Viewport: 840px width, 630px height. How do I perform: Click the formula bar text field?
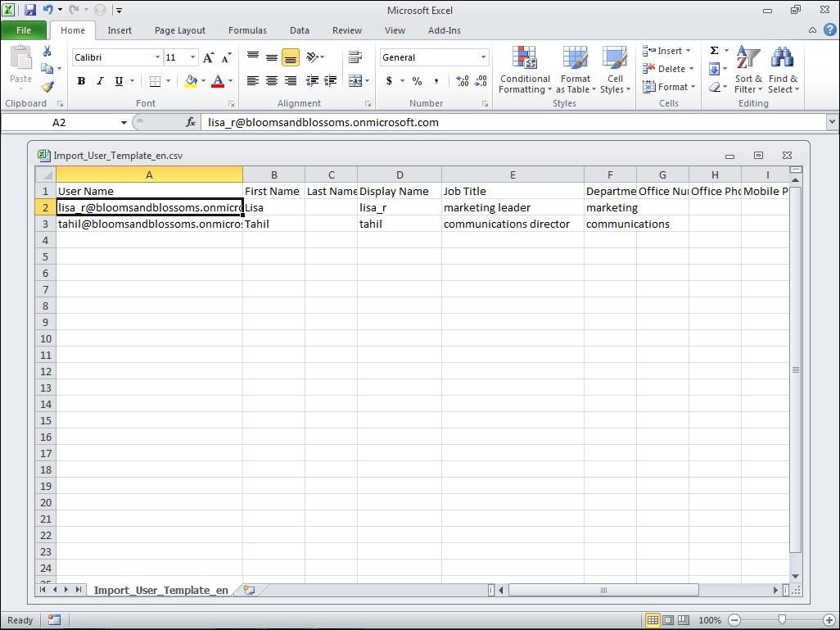click(513, 123)
